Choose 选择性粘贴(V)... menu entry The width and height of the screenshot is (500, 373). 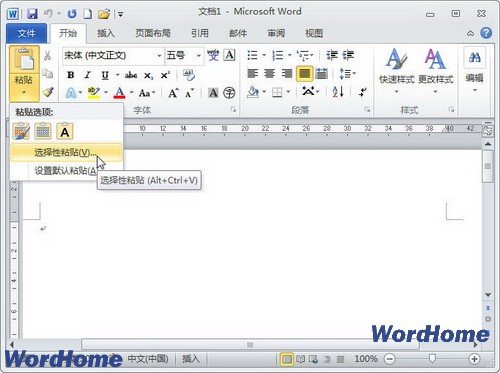click(66, 152)
